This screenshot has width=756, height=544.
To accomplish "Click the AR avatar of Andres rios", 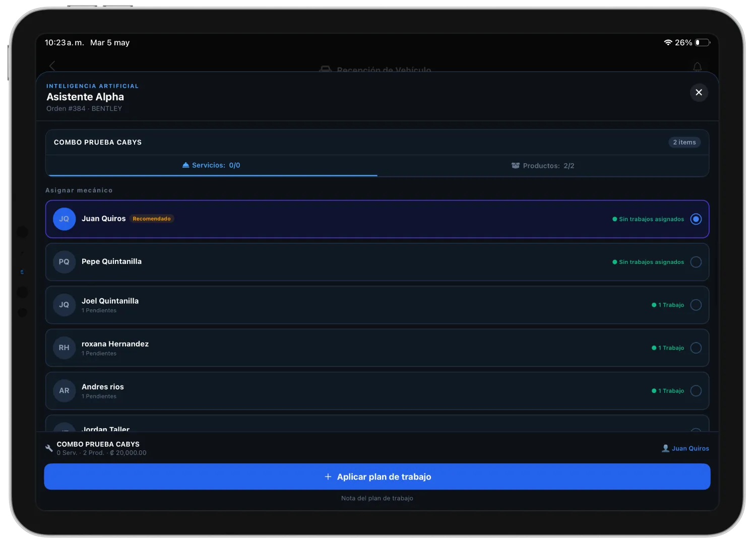I will (x=64, y=390).
